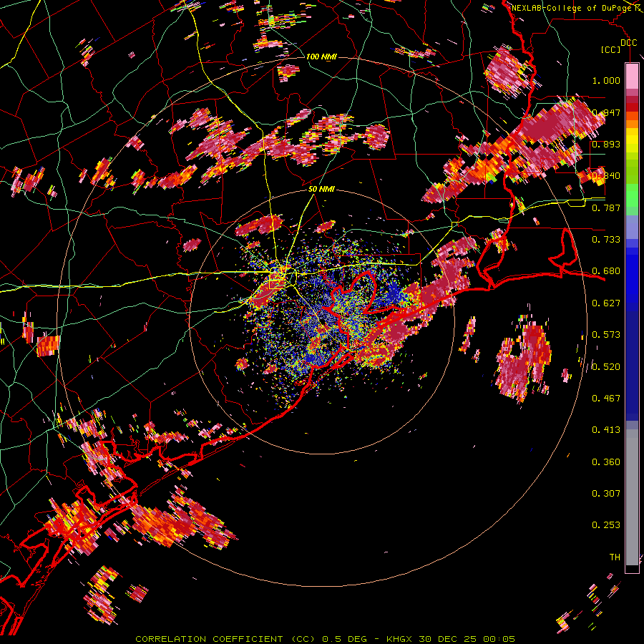The width and height of the screenshot is (644, 644).
Task: Click the 0.680 value on the color scale
Action: coord(606,271)
